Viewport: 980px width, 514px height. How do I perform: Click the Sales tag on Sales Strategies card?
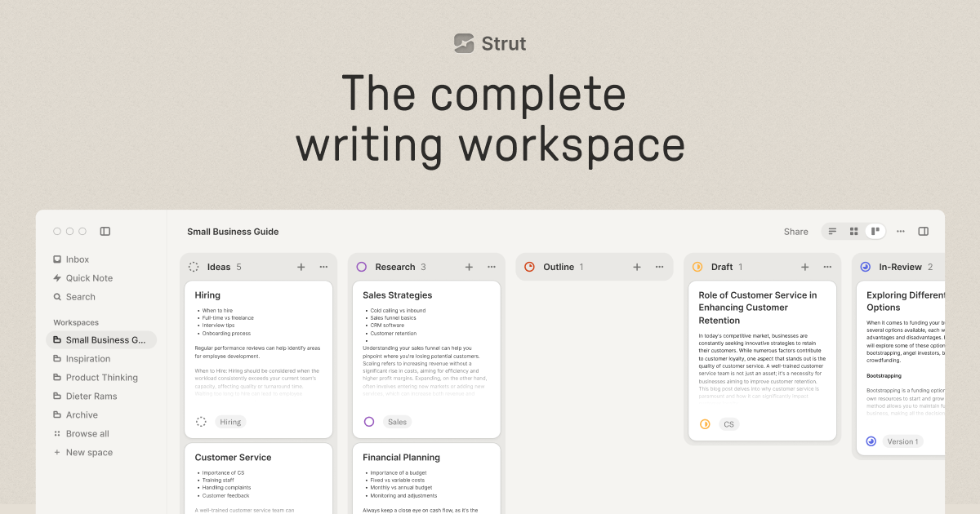(398, 422)
